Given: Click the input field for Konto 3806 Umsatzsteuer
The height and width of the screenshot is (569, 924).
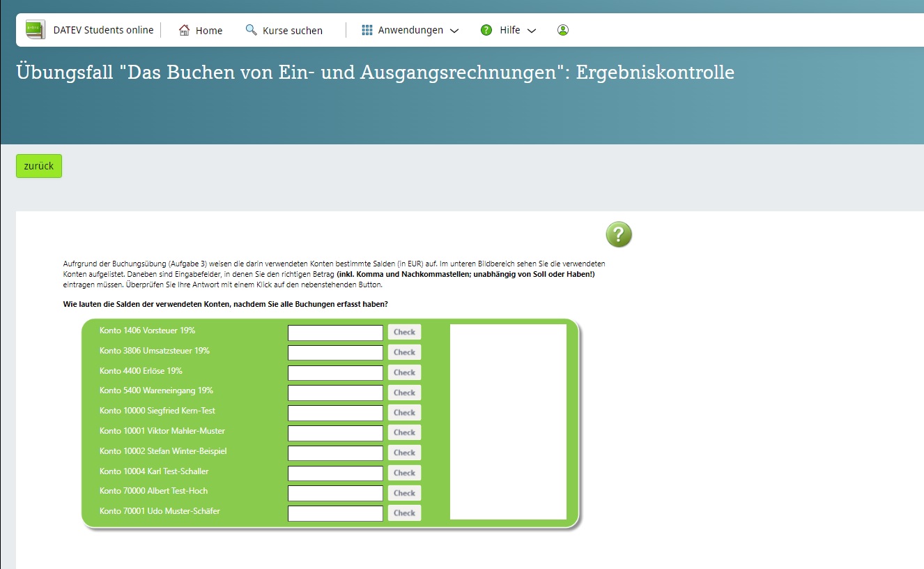Looking at the screenshot, I should coord(335,352).
